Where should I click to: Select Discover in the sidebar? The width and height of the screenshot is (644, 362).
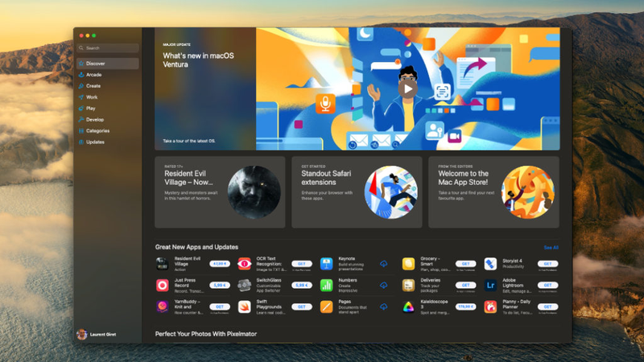(108, 64)
